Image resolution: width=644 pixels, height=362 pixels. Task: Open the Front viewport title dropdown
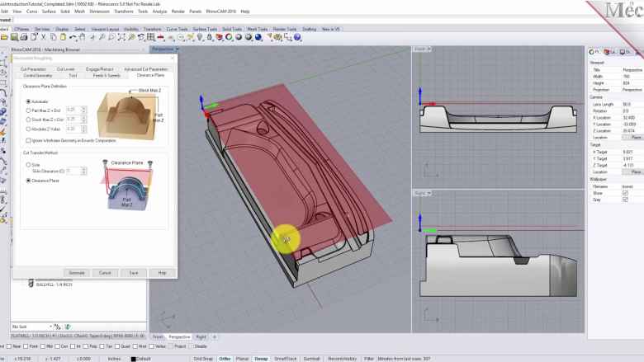coord(420,49)
